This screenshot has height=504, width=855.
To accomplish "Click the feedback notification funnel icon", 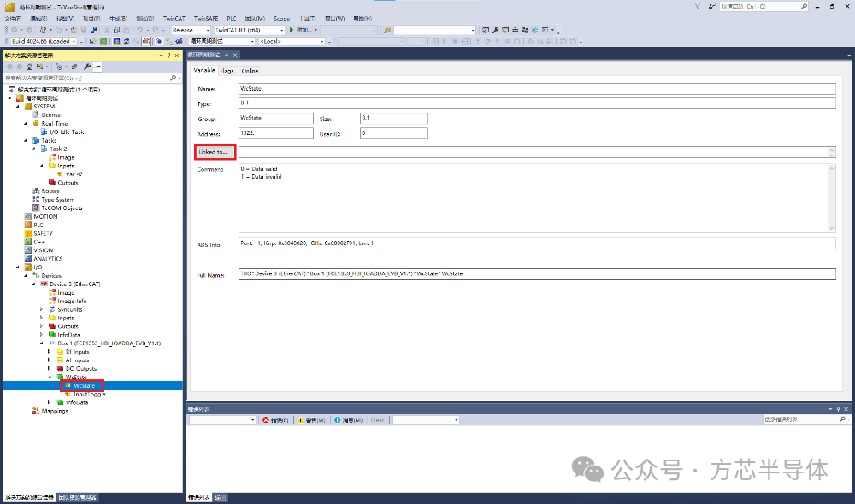I will pos(698,6).
